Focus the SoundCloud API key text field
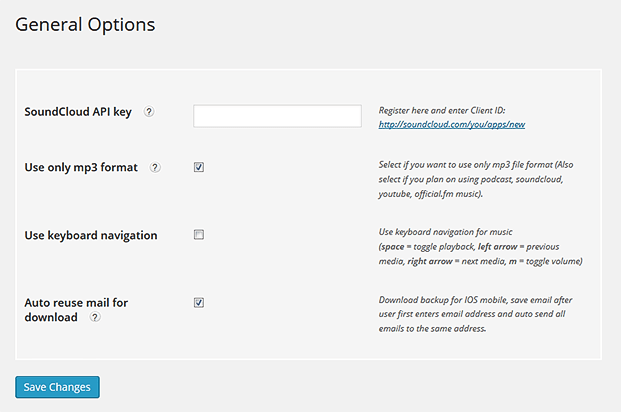621x412 pixels. (x=277, y=116)
